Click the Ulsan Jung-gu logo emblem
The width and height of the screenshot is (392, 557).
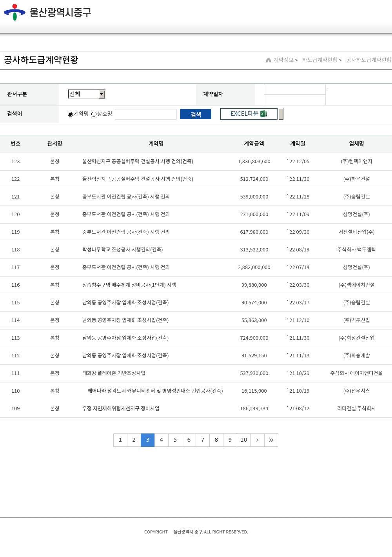point(15,12)
